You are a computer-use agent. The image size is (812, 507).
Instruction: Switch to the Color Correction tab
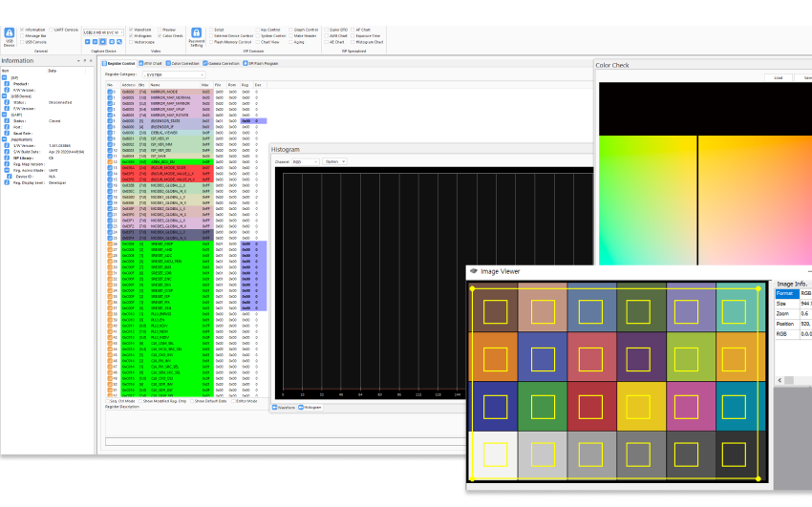pyautogui.click(x=182, y=64)
